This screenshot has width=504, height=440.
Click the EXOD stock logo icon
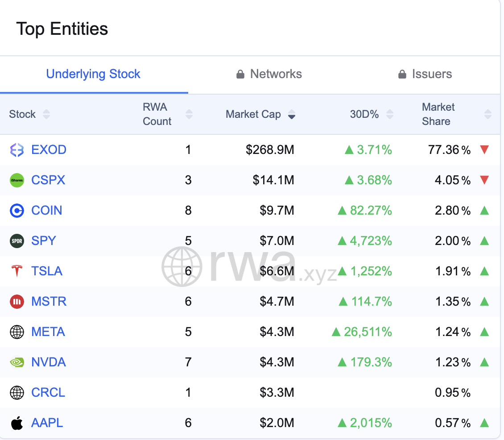pyautogui.click(x=17, y=150)
